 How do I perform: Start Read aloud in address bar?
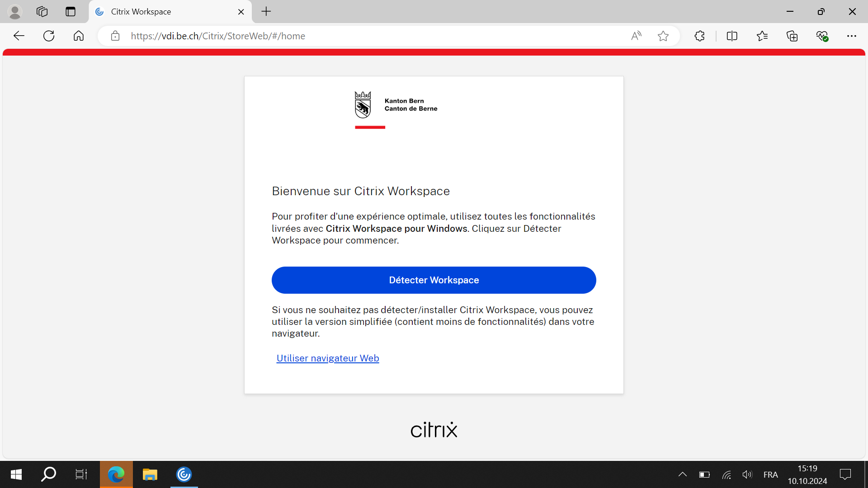pyautogui.click(x=636, y=36)
